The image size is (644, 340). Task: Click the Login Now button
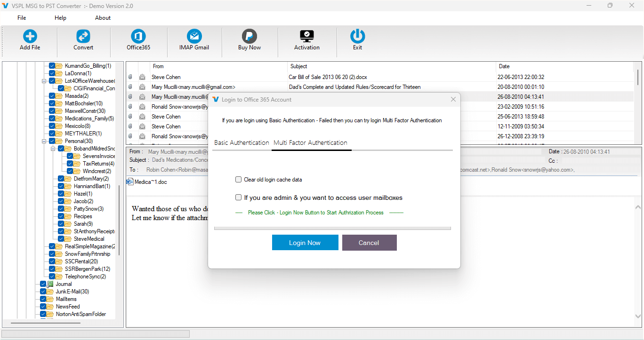305,243
